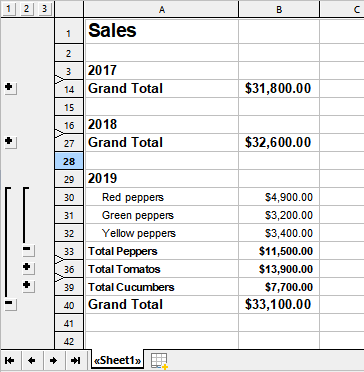Click the Select All corner box
Image resolution: width=364 pixels, height=372 pixels.
(x=69, y=9)
